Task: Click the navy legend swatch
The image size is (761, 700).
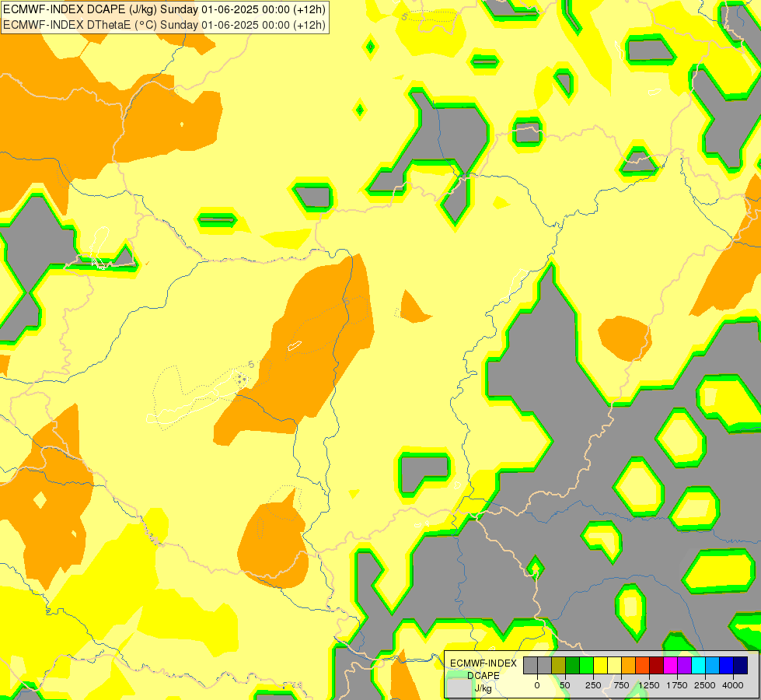Action: 741,665
